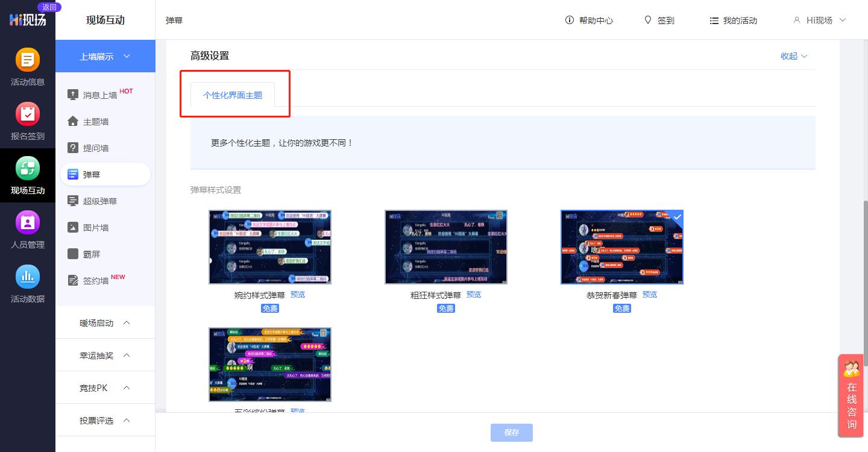Open the 活动信息 sidebar icon
The image size is (868, 452).
27,60
